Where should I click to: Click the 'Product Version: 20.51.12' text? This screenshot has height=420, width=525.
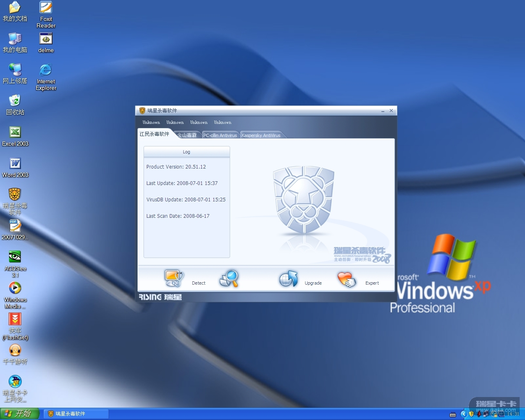click(x=176, y=167)
